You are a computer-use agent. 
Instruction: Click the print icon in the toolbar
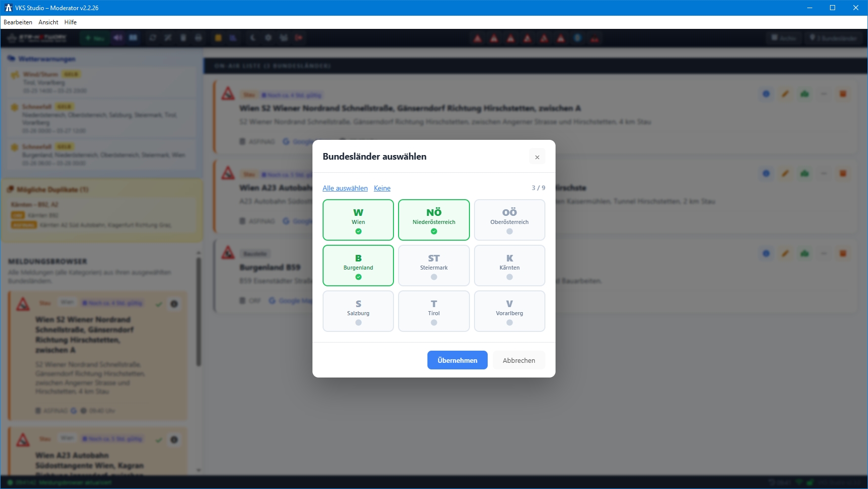pyautogui.click(x=199, y=38)
